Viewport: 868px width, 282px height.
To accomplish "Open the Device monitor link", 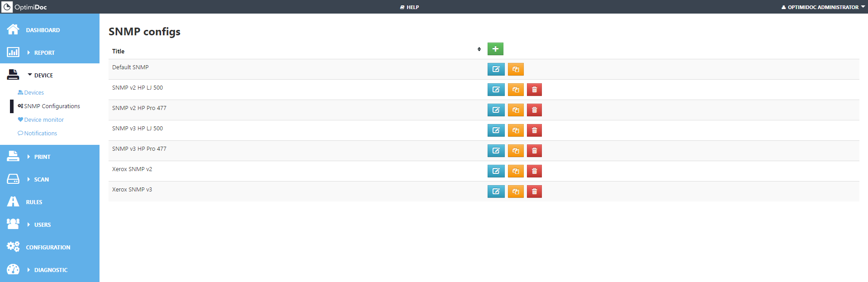I will (44, 119).
